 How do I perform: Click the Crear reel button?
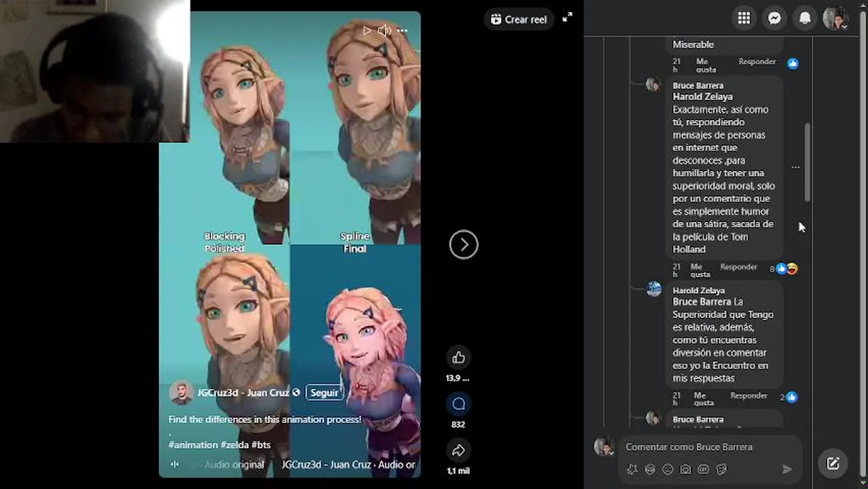pos(520,19)
